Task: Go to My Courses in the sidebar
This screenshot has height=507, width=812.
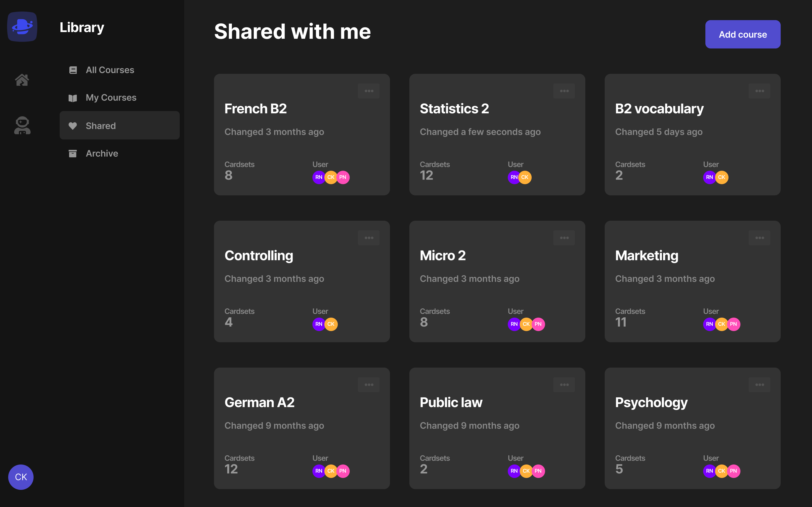Action: tap(111, 98)
